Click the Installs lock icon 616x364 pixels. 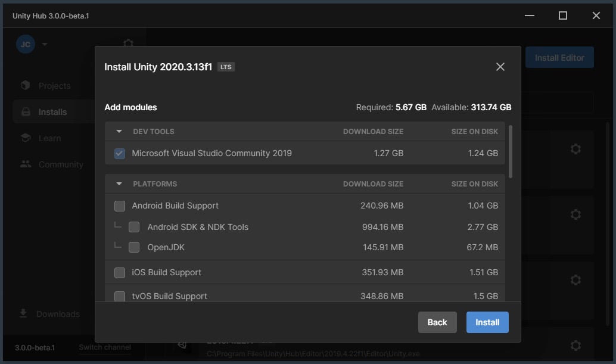pyautogui.click(x=26, y=112)
